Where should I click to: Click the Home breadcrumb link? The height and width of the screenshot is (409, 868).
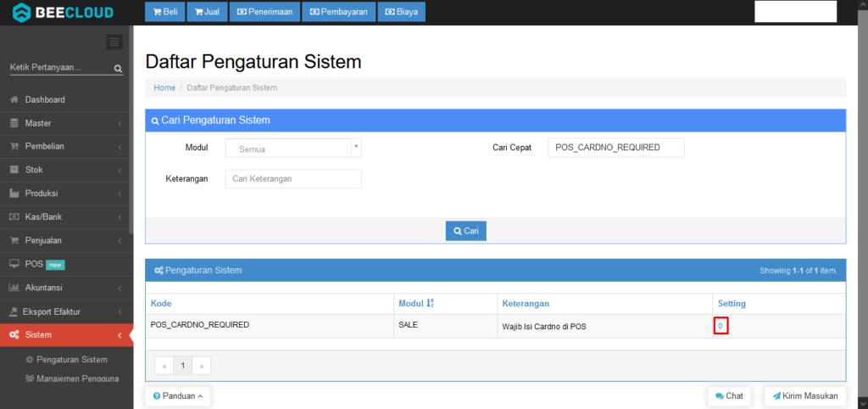click(x=164, y=87)
